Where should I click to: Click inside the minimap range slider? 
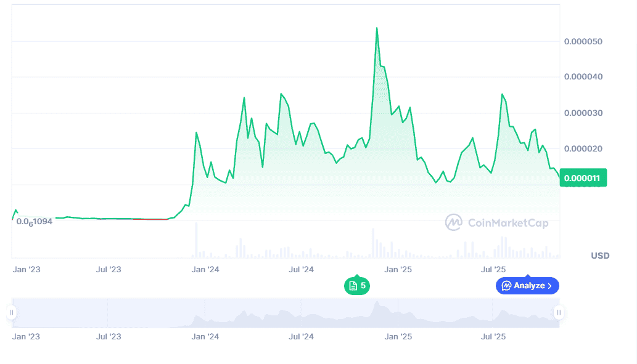click(x=284, y=313)
